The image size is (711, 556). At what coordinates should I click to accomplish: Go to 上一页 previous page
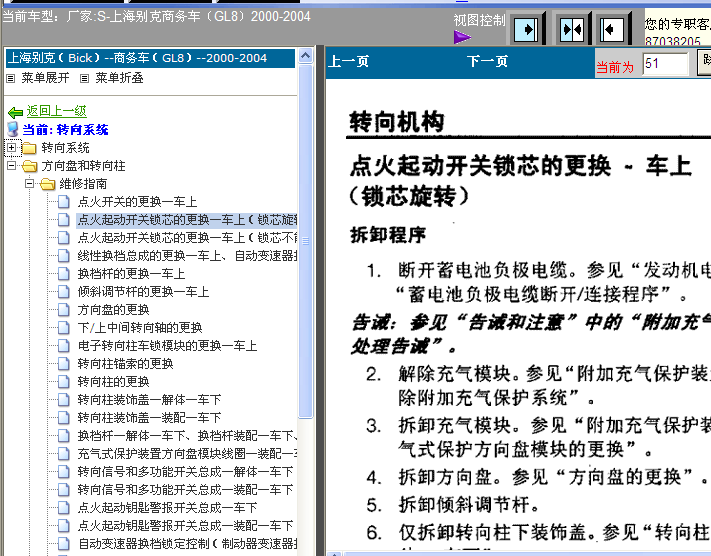[x=348, y=61]
